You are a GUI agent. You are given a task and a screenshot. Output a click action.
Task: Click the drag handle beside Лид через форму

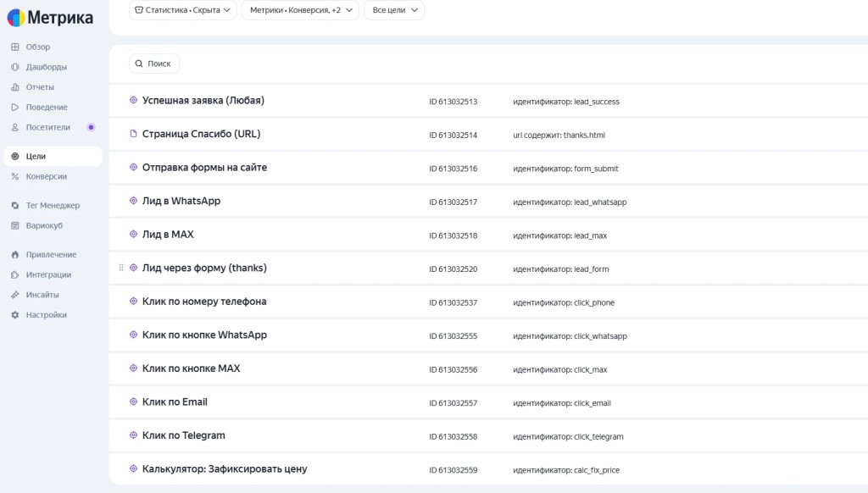click(x=121, y=268)
